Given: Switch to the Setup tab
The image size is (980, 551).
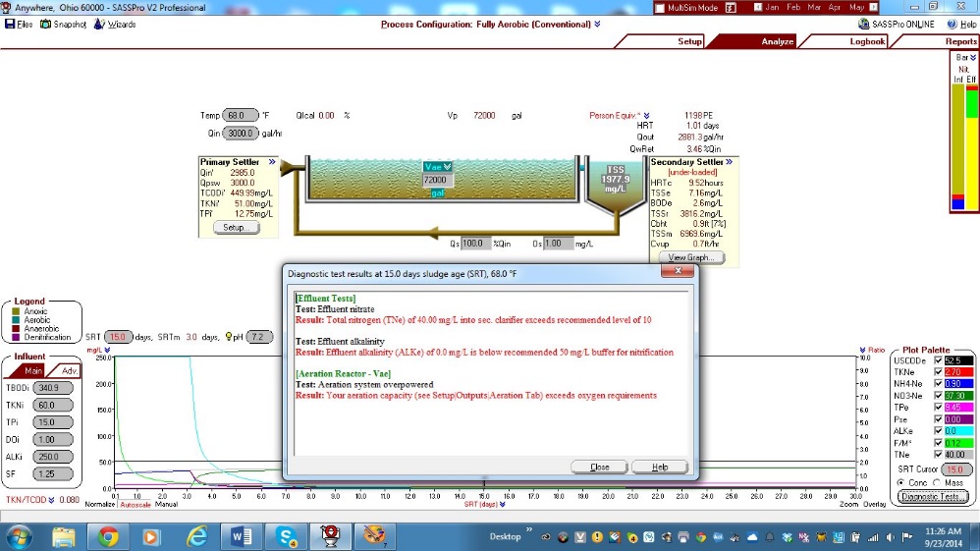Looking at the screenshot, I should [689, 42].
